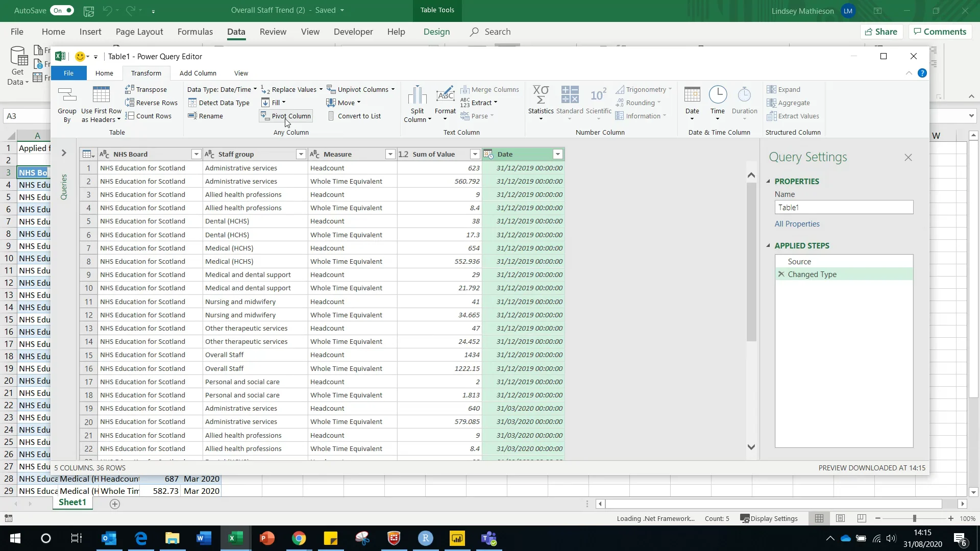Open the Time column tool

[x=718, y=104]
